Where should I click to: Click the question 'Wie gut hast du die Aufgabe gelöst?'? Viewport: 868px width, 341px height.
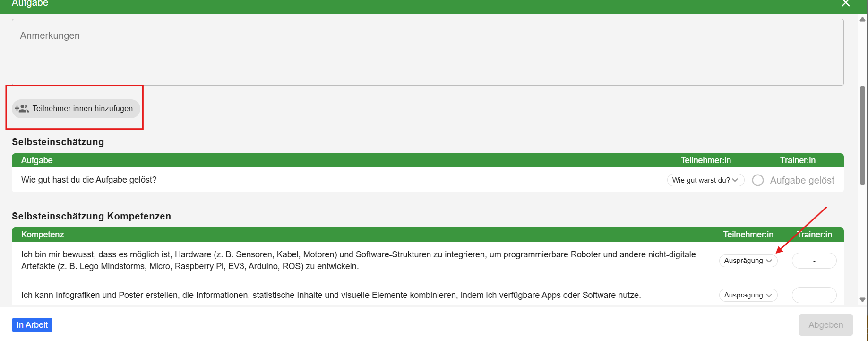[89, 180]
